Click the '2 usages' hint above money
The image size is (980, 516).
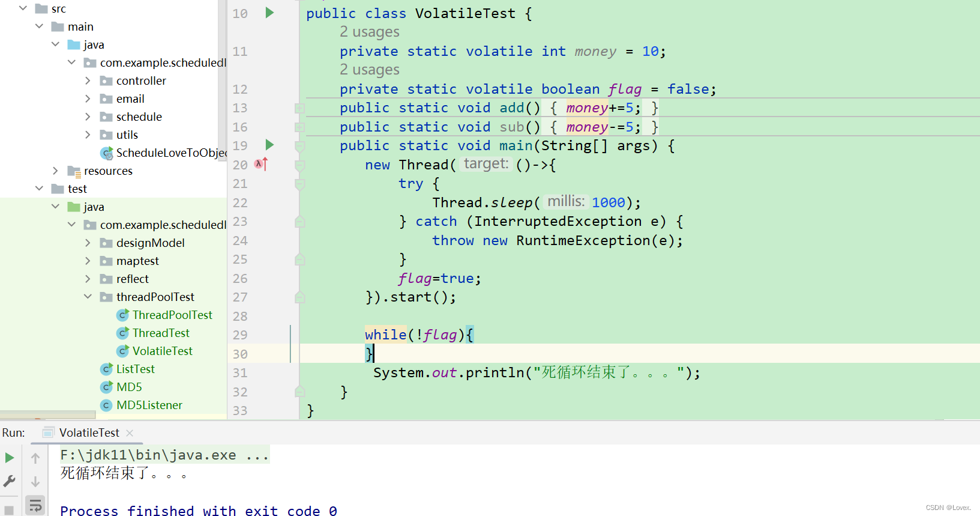coord(370,32)
